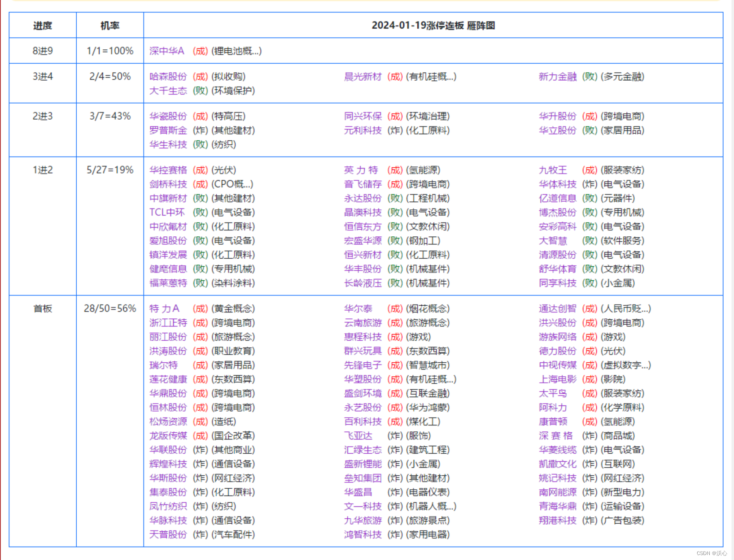Open 天普股份 stock link
This screenshot has height=560, width=734.
click(168, 534)
